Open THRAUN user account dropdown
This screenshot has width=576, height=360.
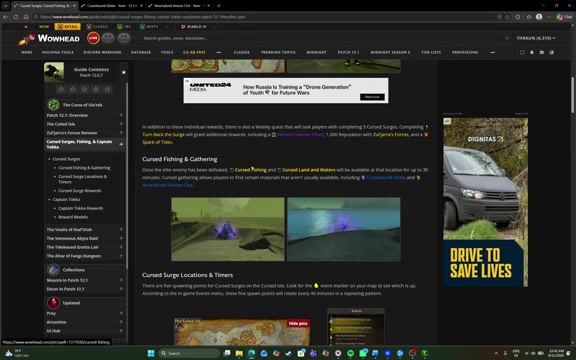coord(536,38)
